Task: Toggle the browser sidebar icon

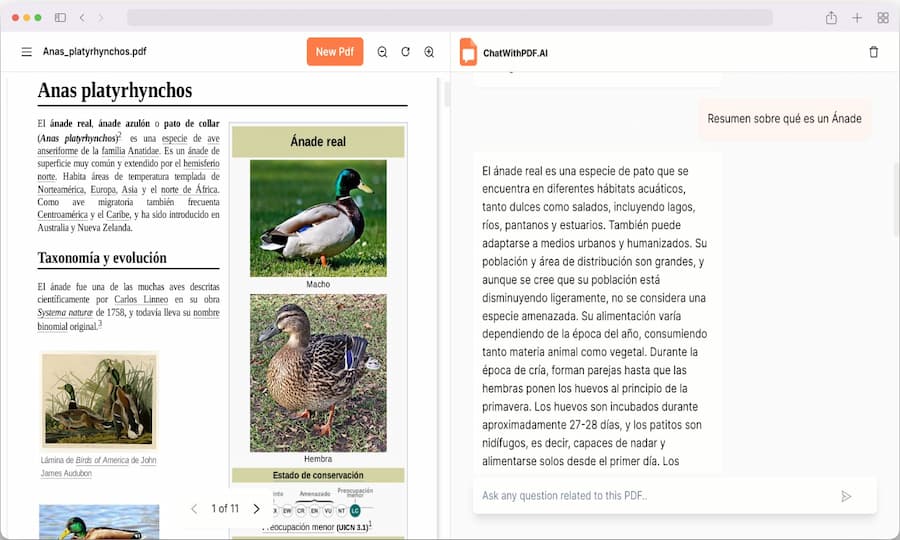Action: (60, 18)
